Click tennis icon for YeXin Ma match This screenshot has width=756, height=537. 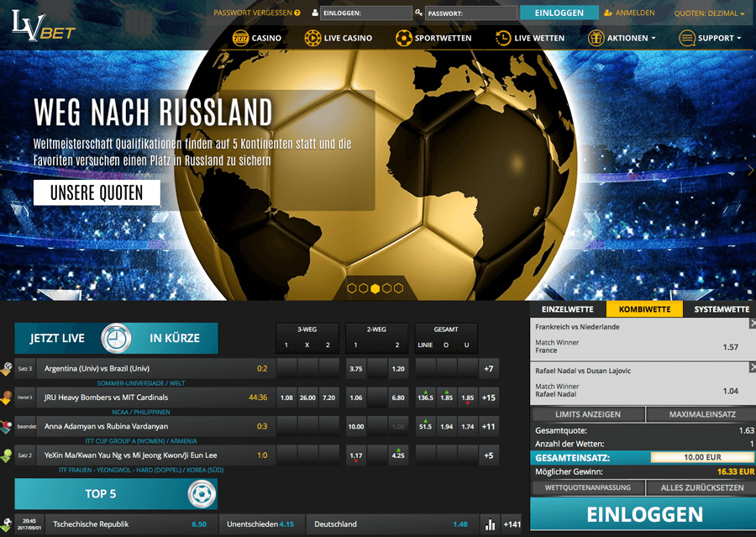pyautogui.click(x=6, y=455)
